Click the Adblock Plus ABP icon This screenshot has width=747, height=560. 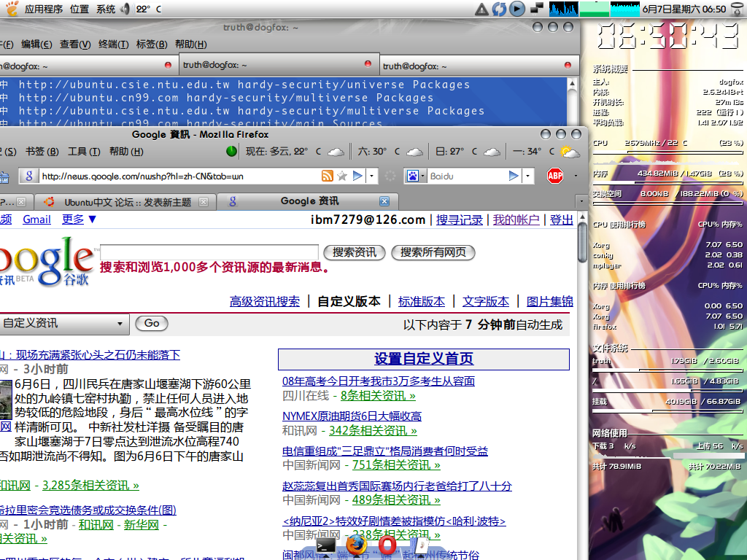555,176
